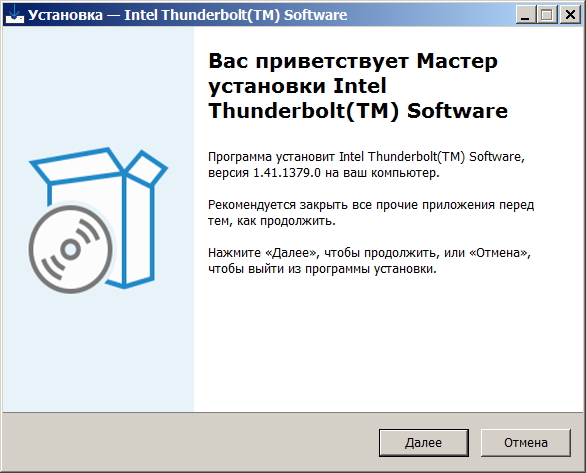586x473 pixels.
Task: Click the line чтобы выйти из программы установки
Action: point(322,269)
